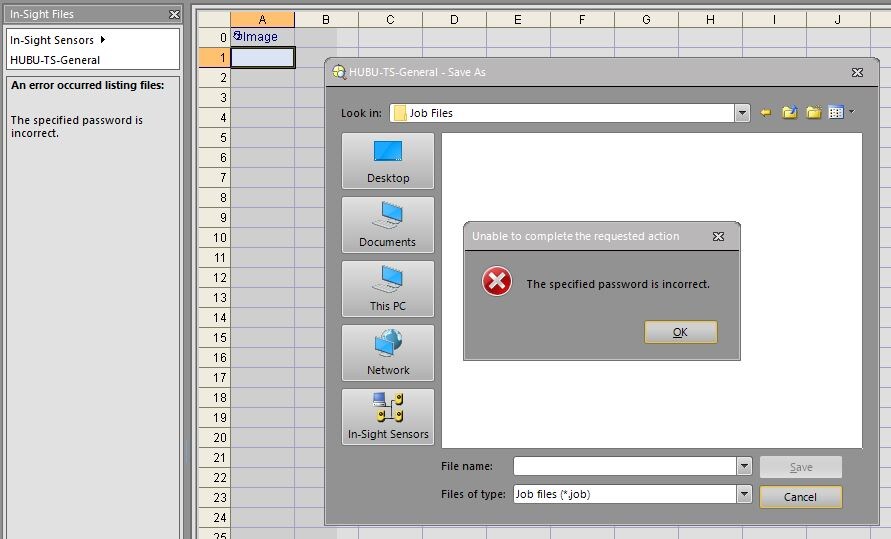Select row 5 header

[214, 137]
